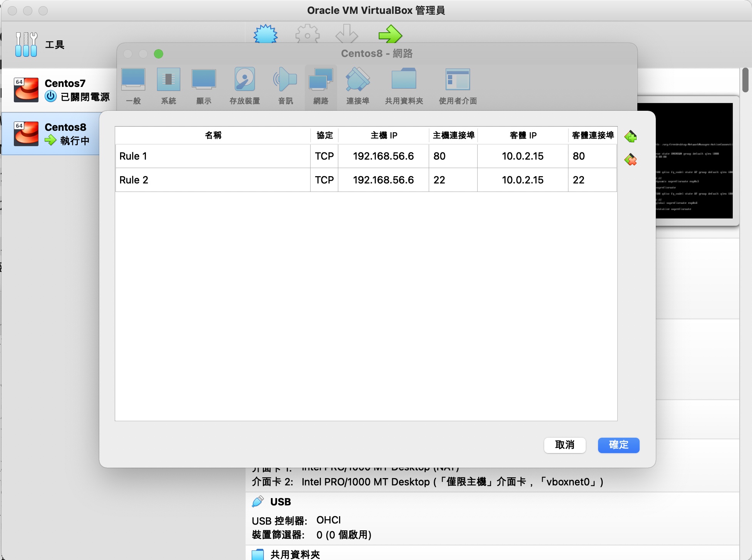Screen dimensions: 752x560
Task: Click the Centos8 preview screen thumbnail
Action: [x=695, y=162]
